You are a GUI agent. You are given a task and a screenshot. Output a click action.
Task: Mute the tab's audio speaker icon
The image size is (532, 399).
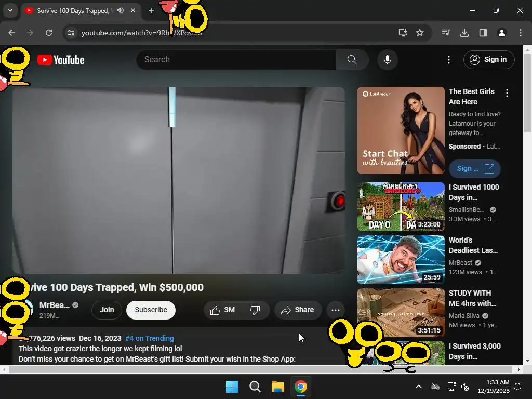pos(121,10)
